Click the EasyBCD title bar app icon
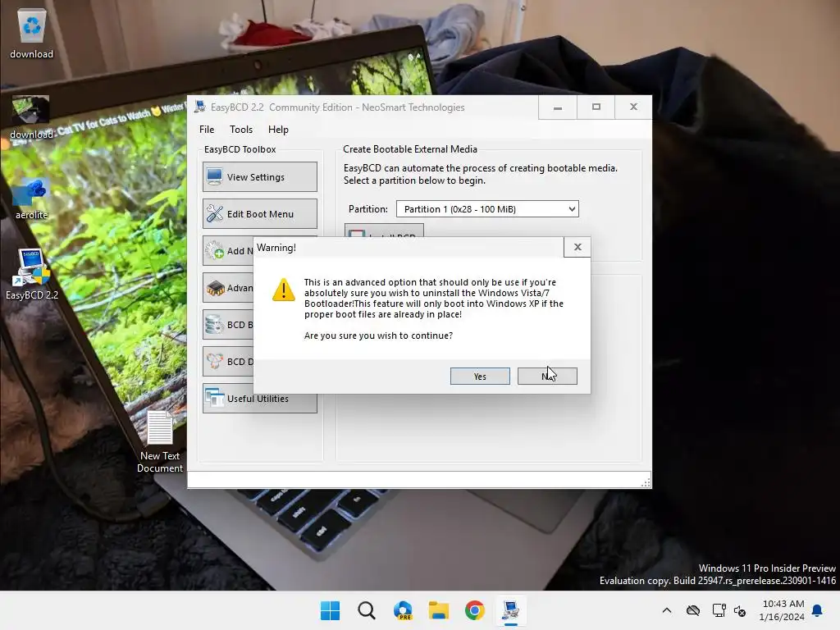Viewport: 840px width, 630px height. pyautogui.click(x=200, y=107)
